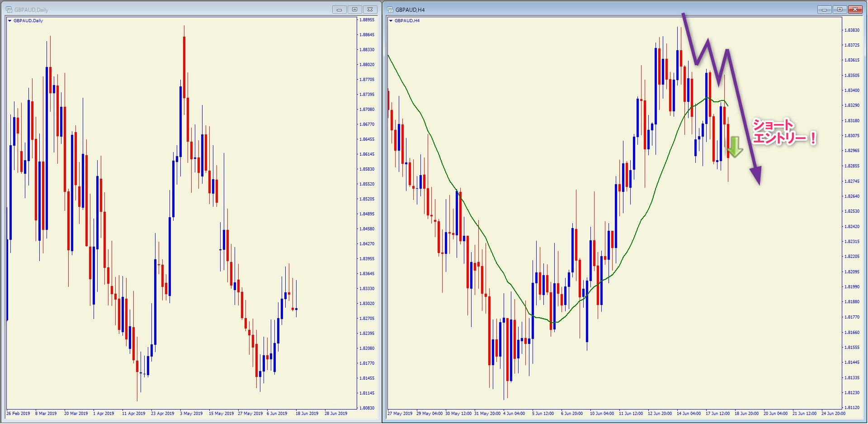
Task: Click the GBPAUD,Daily window title icon
Action: coord(9,10)
